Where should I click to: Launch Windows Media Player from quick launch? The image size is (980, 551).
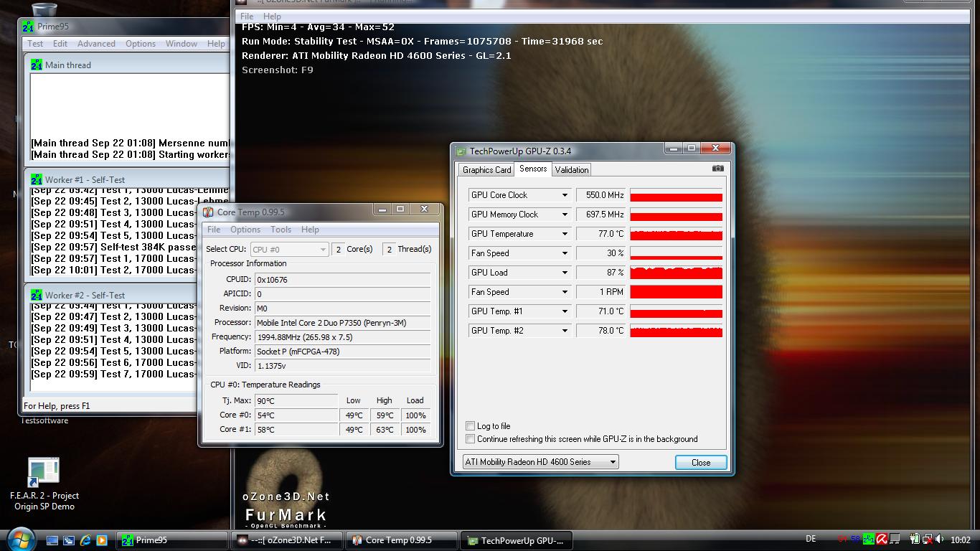pyautogui.click(x=101, y=540)
